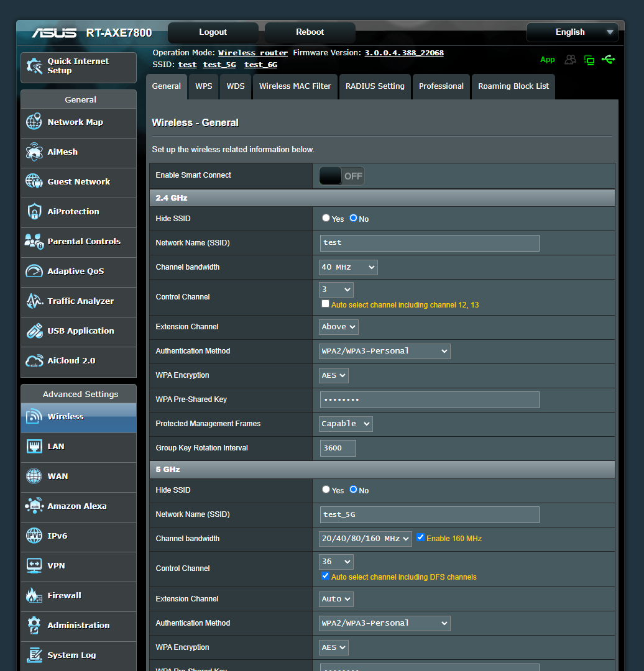Select No for 2.4 GHz Hide SSID
Viewport: 644px width, 671px height.
(x=353, y=218)
